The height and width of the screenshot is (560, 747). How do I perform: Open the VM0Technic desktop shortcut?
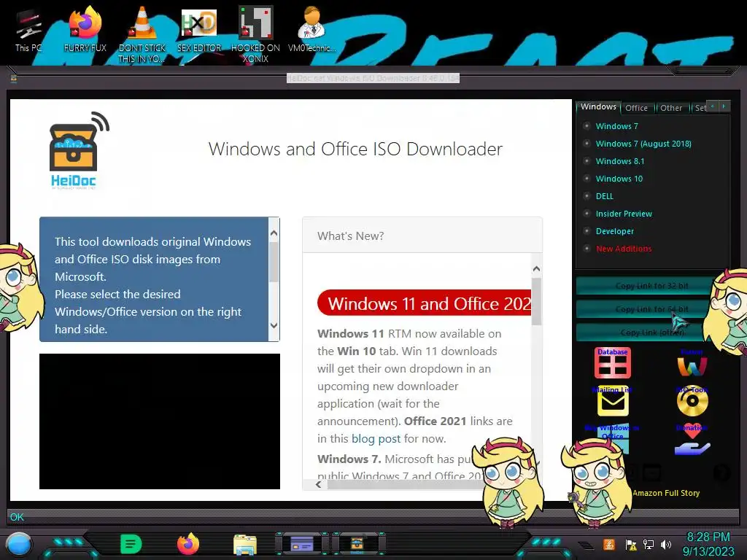tap(311, 29)
